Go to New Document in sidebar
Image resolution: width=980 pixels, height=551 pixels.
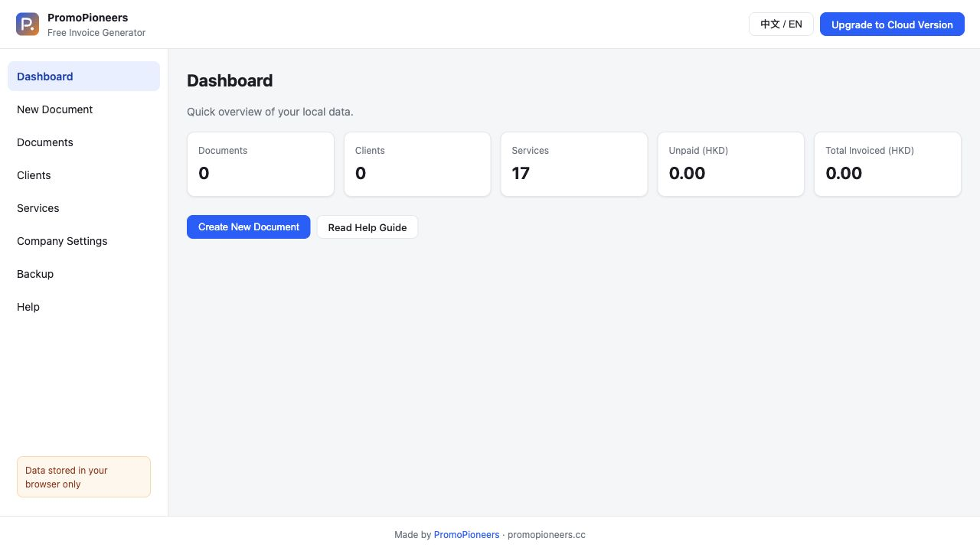83,109
